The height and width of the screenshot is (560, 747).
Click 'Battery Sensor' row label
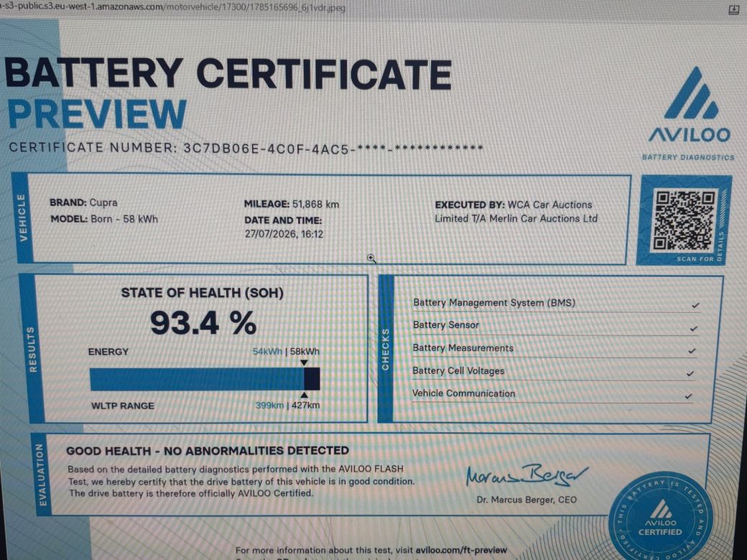click(446, 325)
